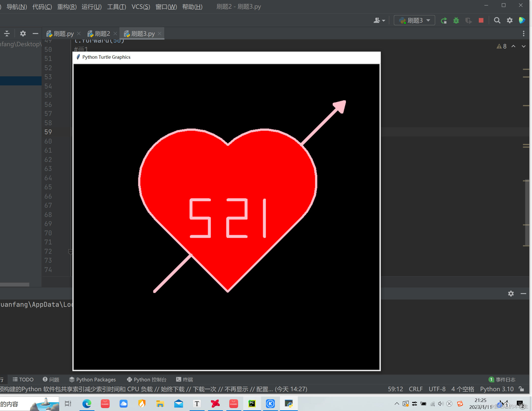Rerun the 刷题3 script
The width and height of the screenshot is (532, 411).
[444, 20]
